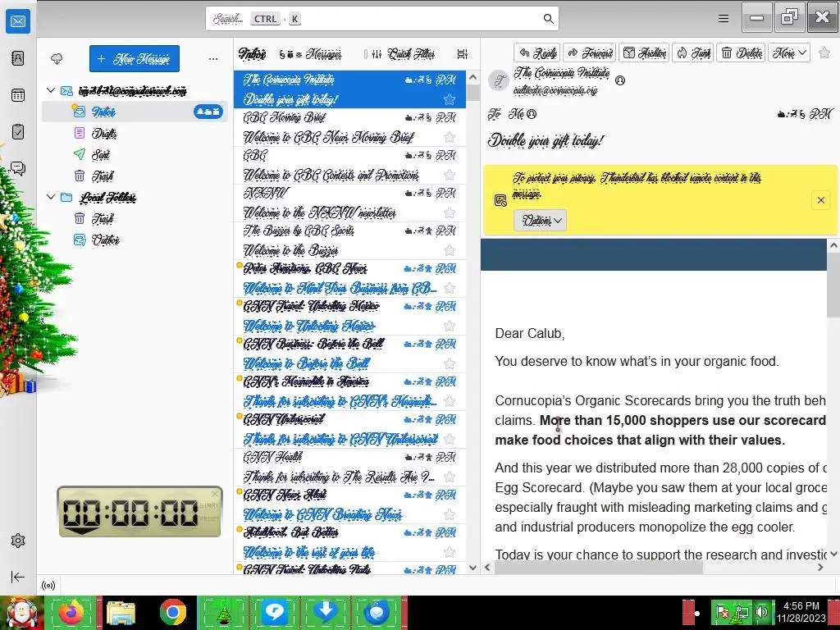Click the contact icon next to recipient Me
Viewport: 840px width, 630px height.
(532, 113)
